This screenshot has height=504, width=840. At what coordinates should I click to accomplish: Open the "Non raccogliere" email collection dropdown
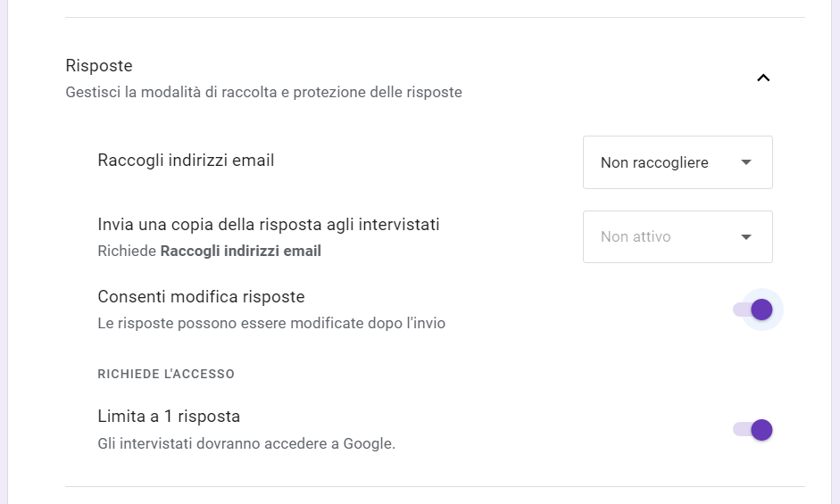coord(677,162)
